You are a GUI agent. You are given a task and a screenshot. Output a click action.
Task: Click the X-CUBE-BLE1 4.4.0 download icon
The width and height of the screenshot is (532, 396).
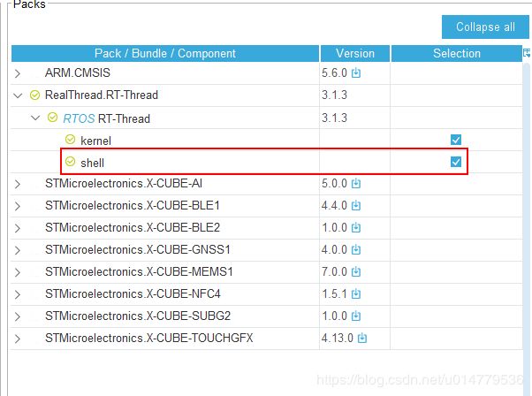(x=356, y=206)
